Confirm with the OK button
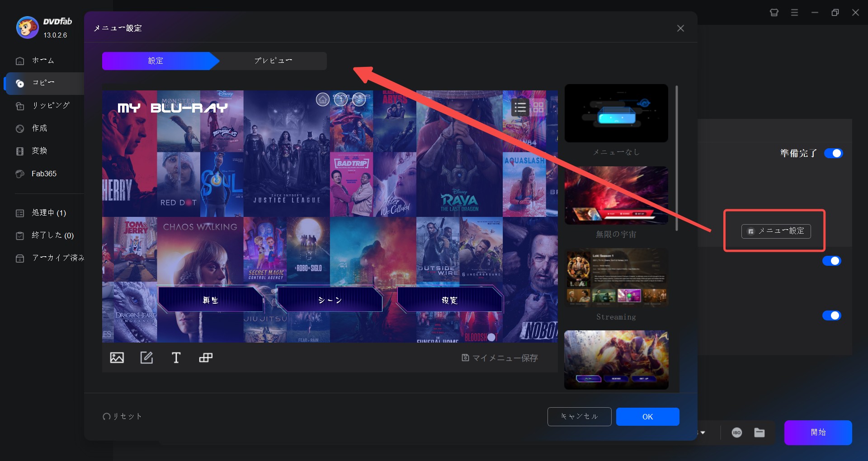868x461 pixels. [x=647, y=417]
